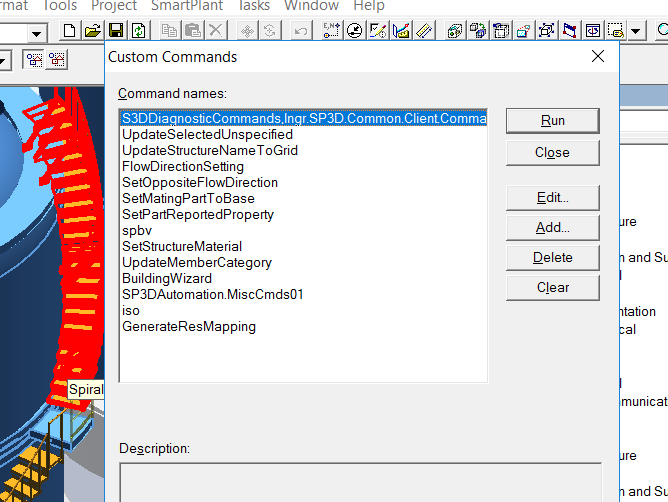Screen dimensions: 668x502
Task: Select the iso command entry
Action: (x=303, y=311)
